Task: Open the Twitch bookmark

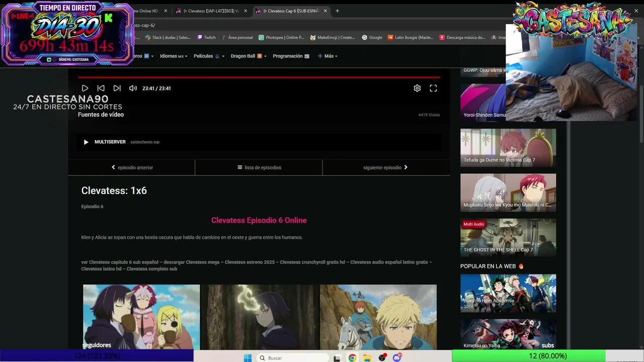Action: click(x=206, y=37)
